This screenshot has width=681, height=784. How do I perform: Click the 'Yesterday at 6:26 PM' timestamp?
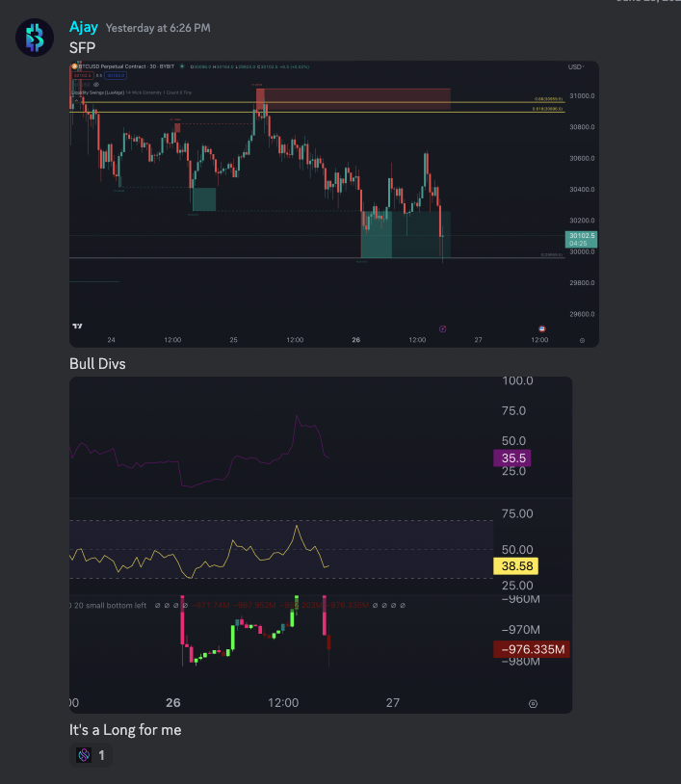pyautogui.click(x=158, y=28)
